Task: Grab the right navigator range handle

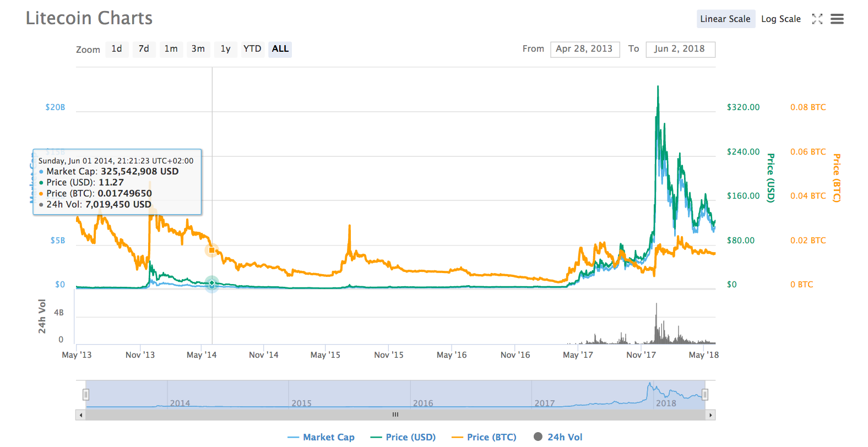Action: pyautogui.click(x=705, y=395)
